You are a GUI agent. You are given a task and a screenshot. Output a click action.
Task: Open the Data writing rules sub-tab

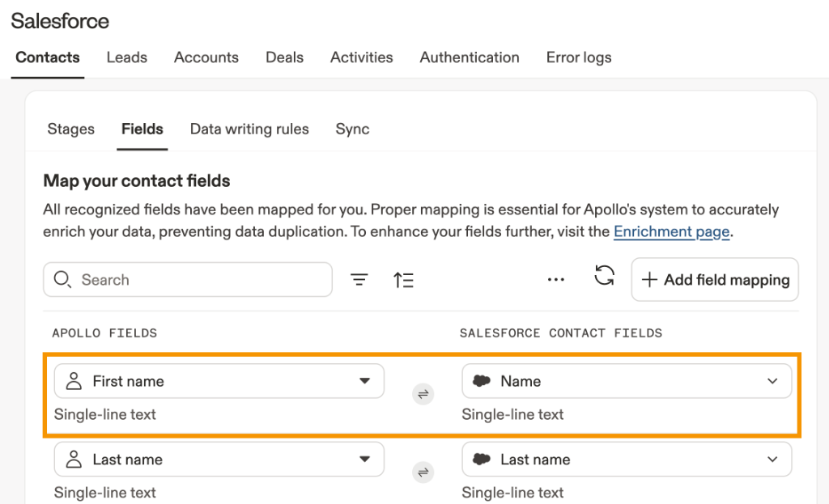coord(249,129)
